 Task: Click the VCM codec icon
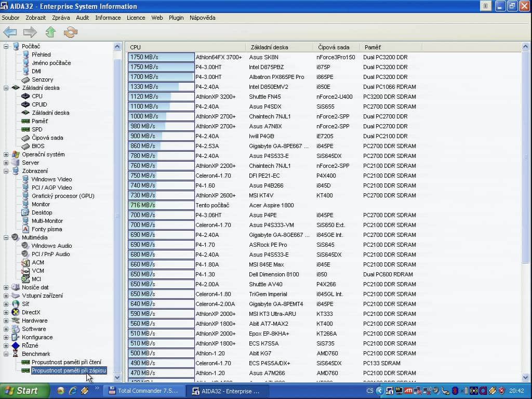point(25,271)
